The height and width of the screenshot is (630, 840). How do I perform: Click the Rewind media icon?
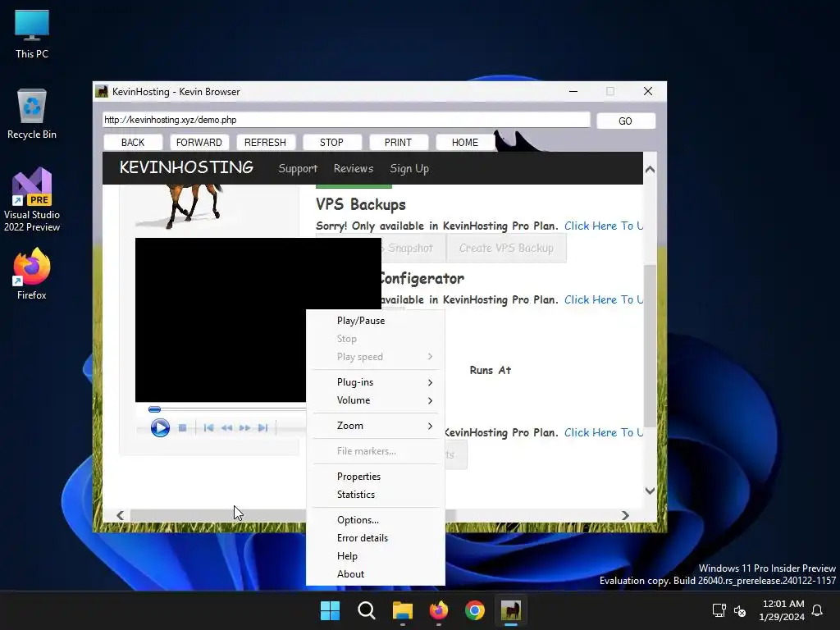pos(227,428)
